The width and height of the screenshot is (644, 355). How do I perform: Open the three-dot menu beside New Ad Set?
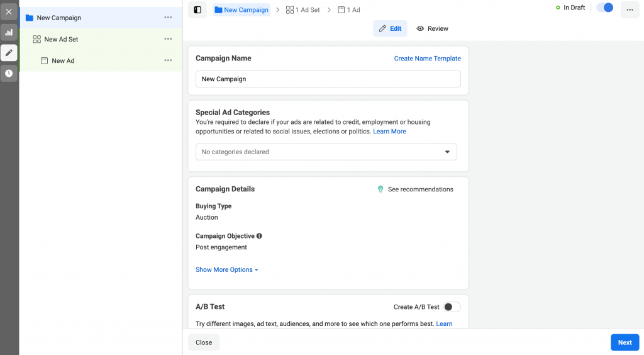click(168, 39)
